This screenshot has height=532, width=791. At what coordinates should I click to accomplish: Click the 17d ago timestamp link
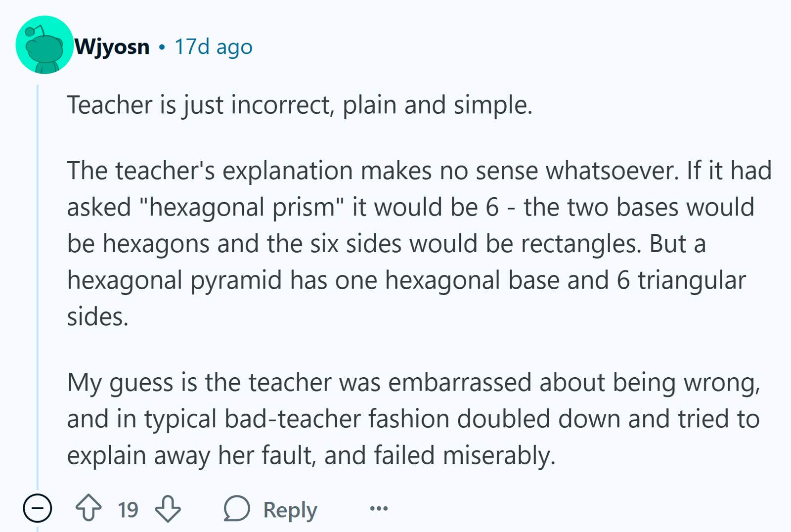coord(213,47)
